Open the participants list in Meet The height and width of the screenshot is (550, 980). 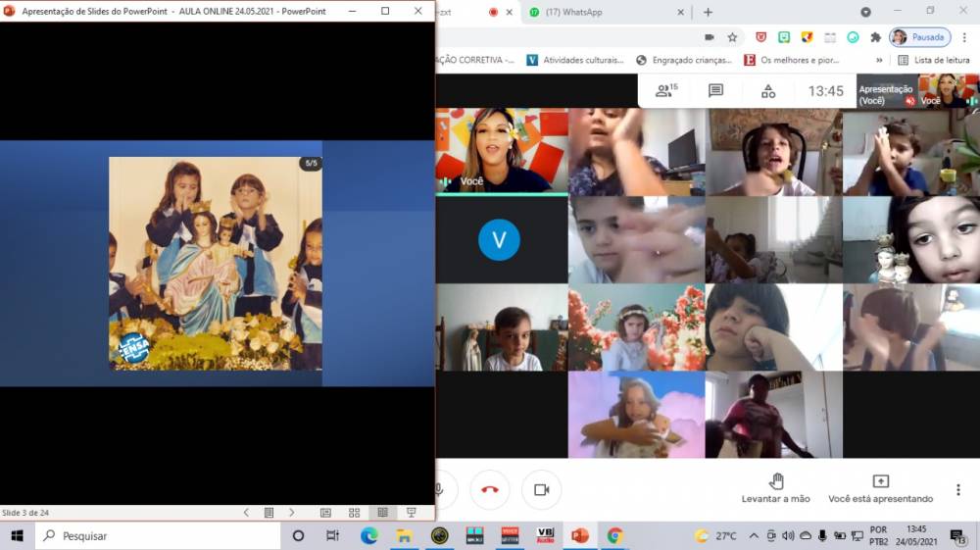pos(666,90)
